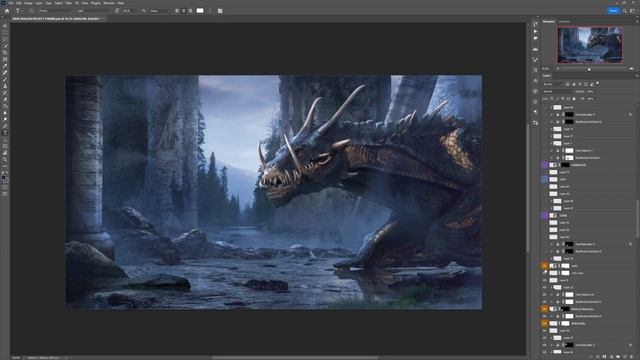Open the layer filter Kind dropdown
This screenshot has width=640, height=360.
click(554, 84)
